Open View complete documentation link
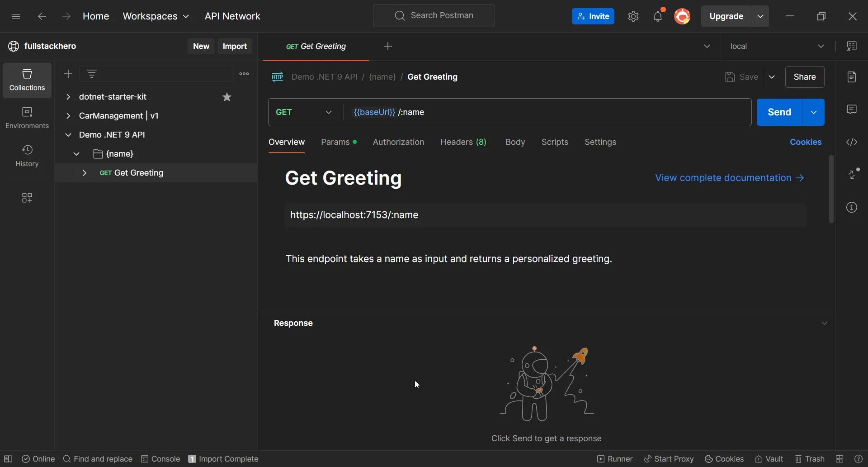Viewport: 868px width, 467px height. pos(730,178)
